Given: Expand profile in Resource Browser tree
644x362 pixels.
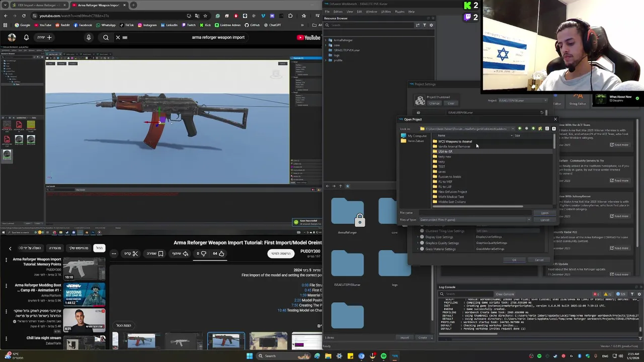Looking at the screenshot, I should (x=326, y=60).
